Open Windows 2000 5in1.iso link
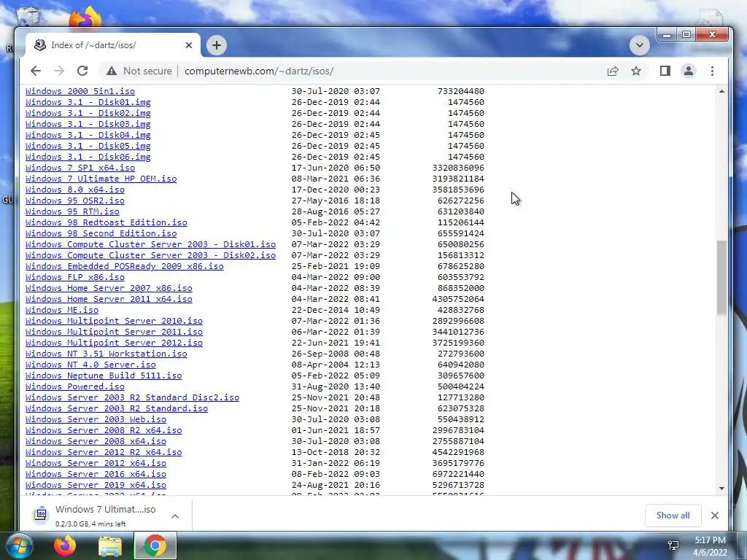Viewport: 747px width, 560px height. coord(80,91)
